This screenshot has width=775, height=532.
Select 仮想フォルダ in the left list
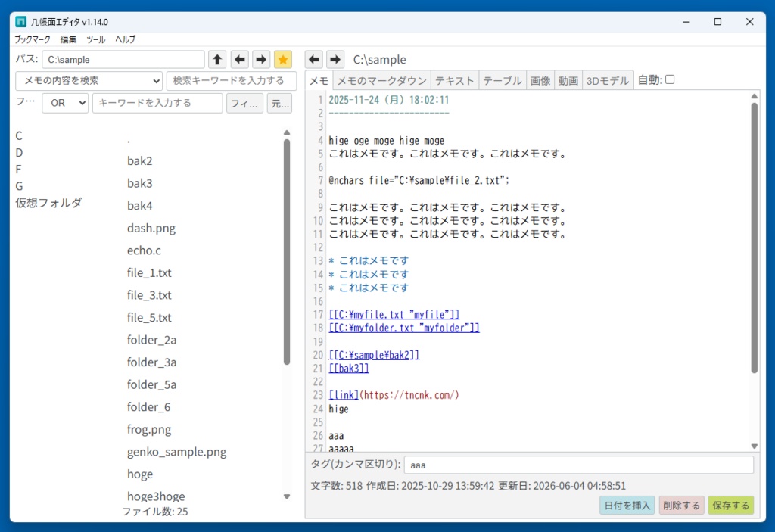[48, 203]
